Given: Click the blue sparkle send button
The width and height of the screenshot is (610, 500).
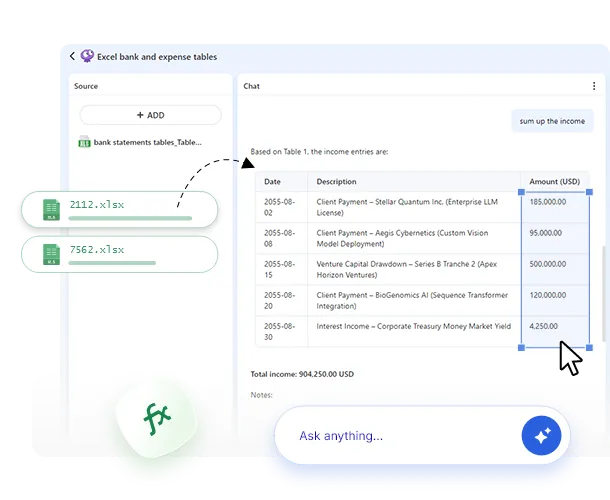Looking at the screenshot, I should tap(541, 435).
